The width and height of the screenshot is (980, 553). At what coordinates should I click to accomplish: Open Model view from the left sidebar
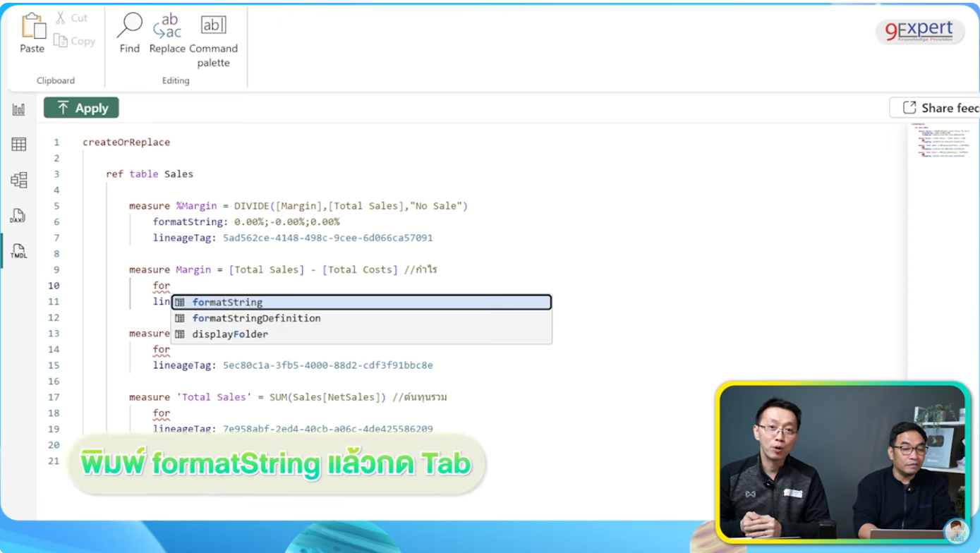[x=18, y=179]
